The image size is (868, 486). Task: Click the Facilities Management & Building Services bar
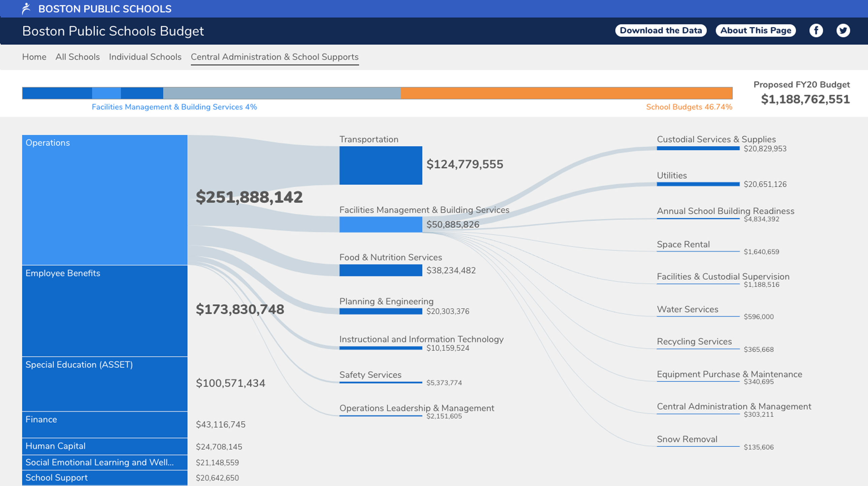(381, 224)
